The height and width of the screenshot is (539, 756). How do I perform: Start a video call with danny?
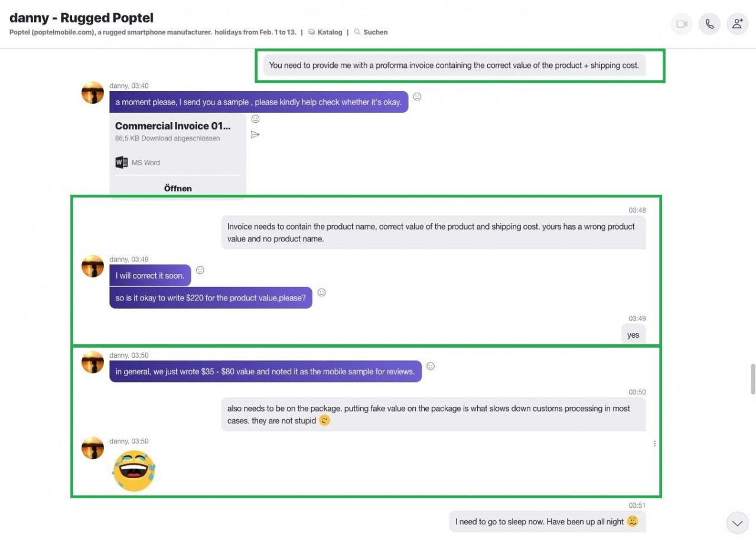coord(682,24)
